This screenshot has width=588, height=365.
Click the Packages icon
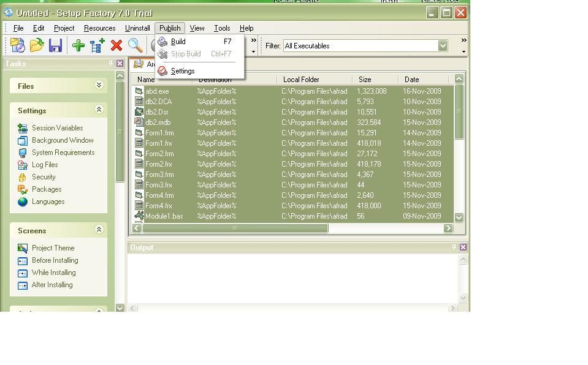click(x=23, y=190)
